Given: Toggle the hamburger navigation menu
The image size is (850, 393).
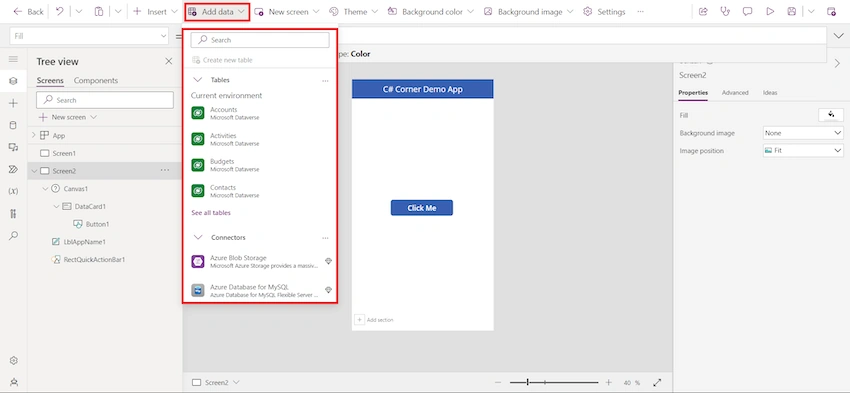Looking at the screenshot, I should [14, 59].
